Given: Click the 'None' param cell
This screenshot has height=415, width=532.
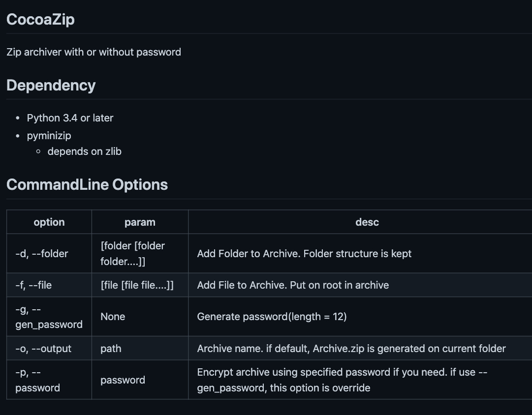Looking at the screenshot, I should click(x=140, y=317).
